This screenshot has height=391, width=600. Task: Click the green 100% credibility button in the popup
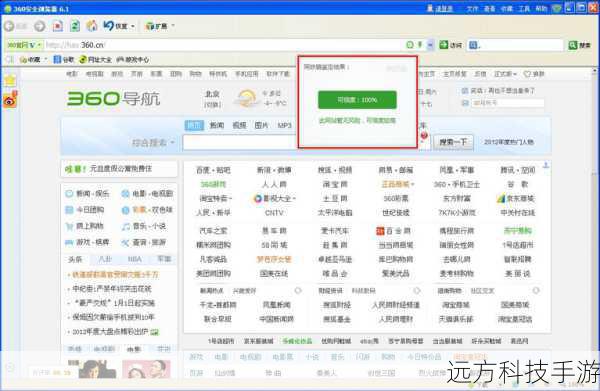click(x=357, y=100)
